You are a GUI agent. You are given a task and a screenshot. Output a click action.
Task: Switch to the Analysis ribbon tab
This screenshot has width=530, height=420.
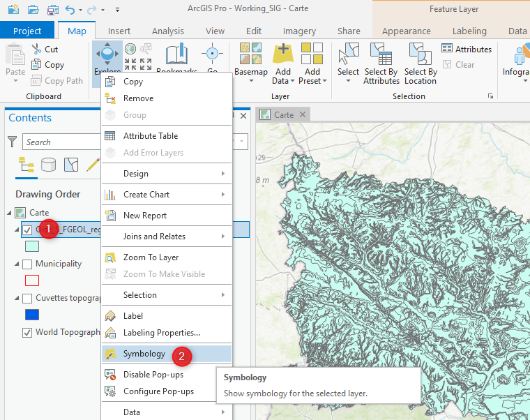(x=167, y=31)
